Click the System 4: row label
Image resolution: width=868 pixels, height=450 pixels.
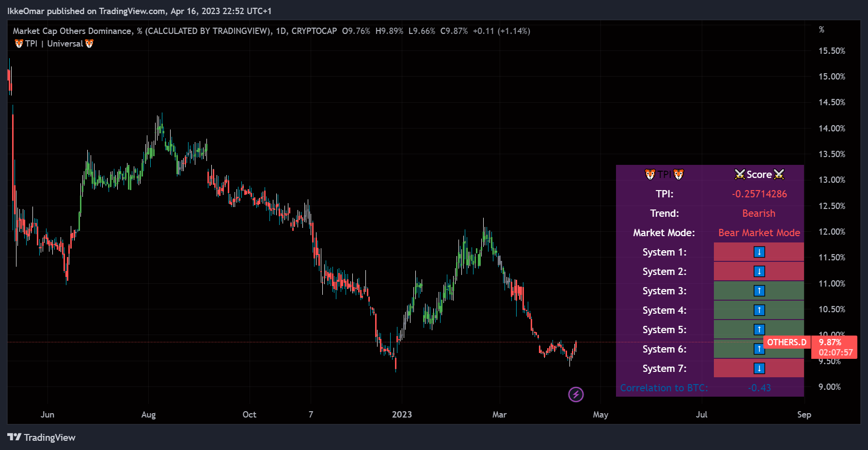664,310
